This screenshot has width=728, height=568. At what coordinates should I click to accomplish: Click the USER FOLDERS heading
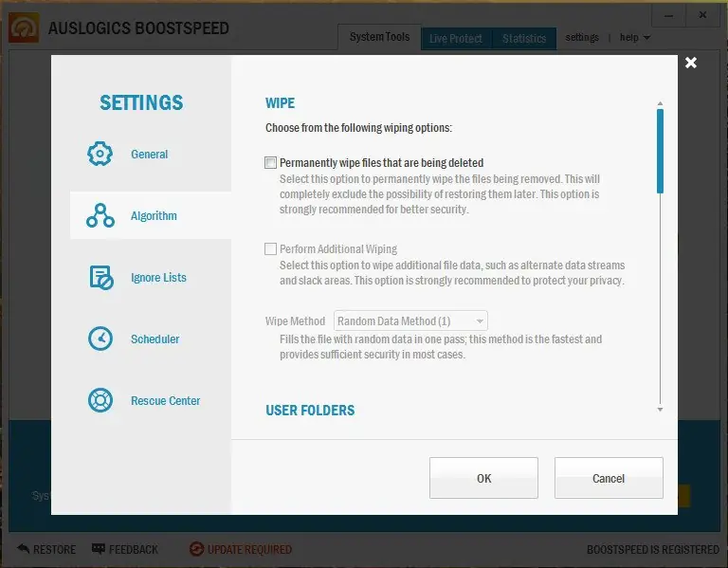coord(310,411)
